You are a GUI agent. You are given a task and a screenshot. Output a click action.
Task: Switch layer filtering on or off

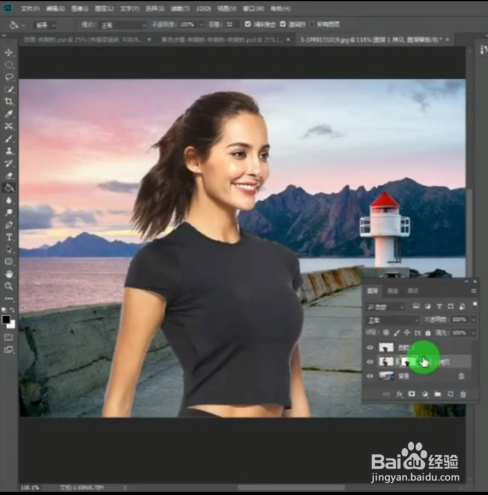pos(475,305)
